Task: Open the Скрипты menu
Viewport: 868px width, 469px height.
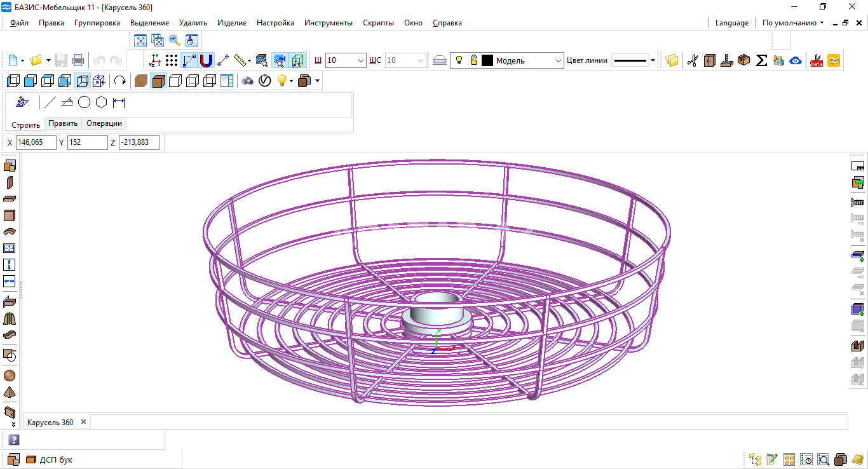Action: click(x=378, y=23)
